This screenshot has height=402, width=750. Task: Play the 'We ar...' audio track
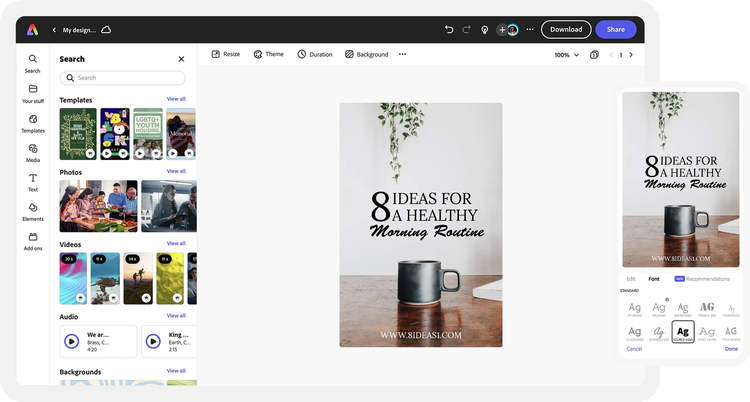pyautogui.click(x=72, y=341)
